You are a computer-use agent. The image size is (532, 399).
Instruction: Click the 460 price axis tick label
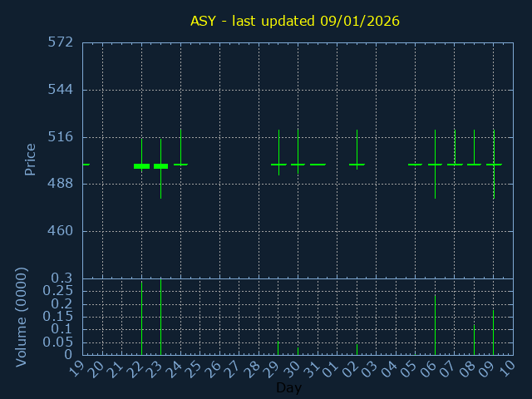pos(61,231)
